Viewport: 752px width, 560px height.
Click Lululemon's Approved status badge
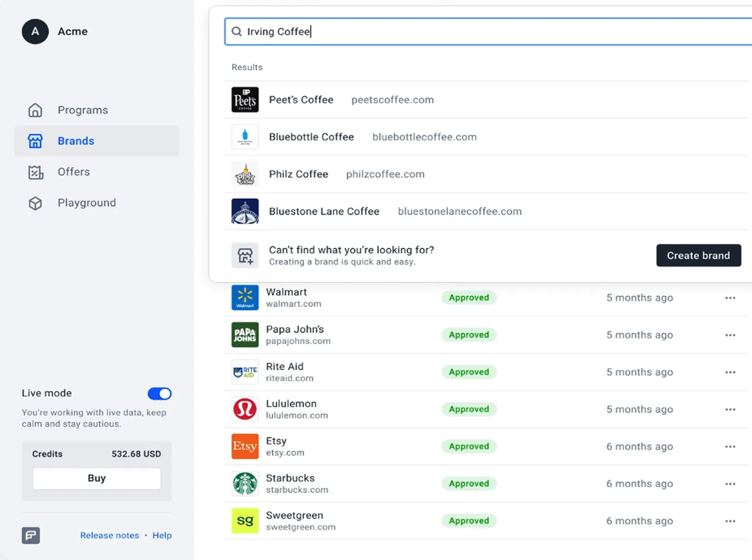(x=469, y=409)
